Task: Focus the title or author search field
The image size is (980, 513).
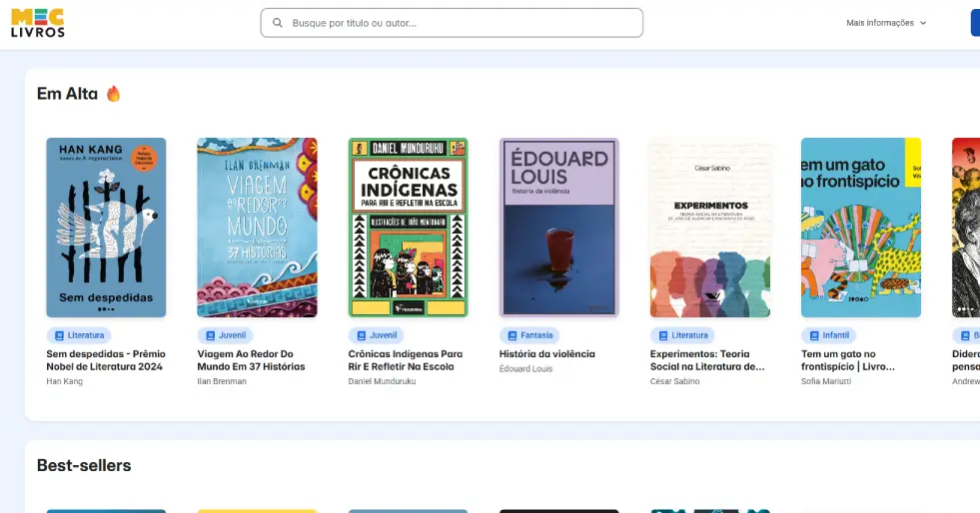Action: click(452, 23)
